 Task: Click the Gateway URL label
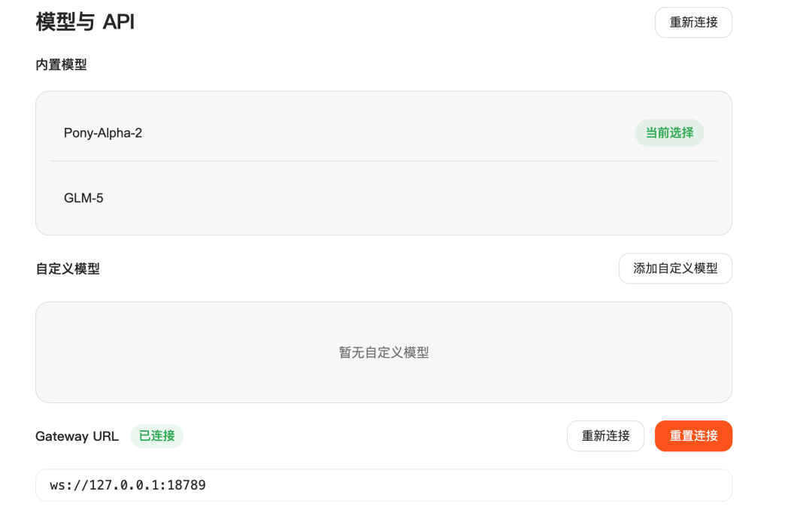point(77,436)
